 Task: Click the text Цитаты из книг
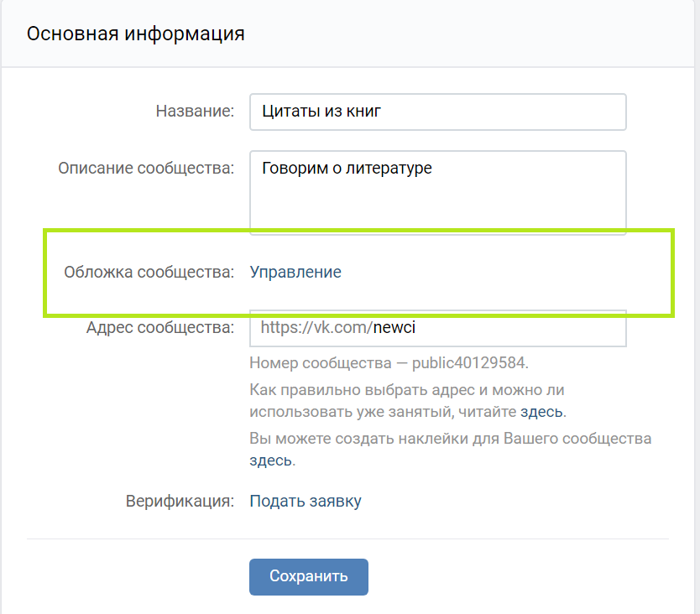(321, 111)
